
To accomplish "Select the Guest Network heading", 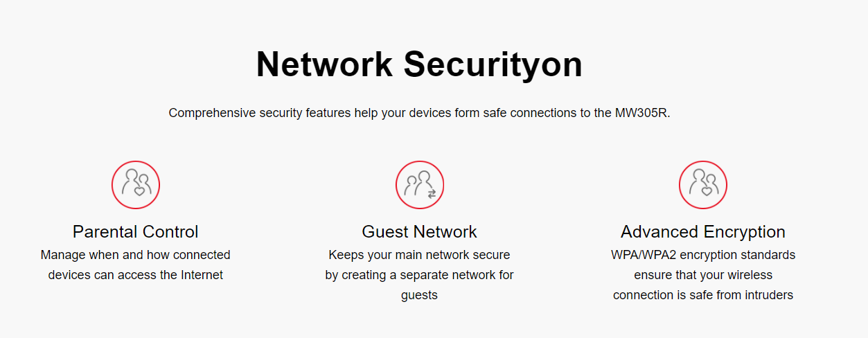I will point(420,231).
